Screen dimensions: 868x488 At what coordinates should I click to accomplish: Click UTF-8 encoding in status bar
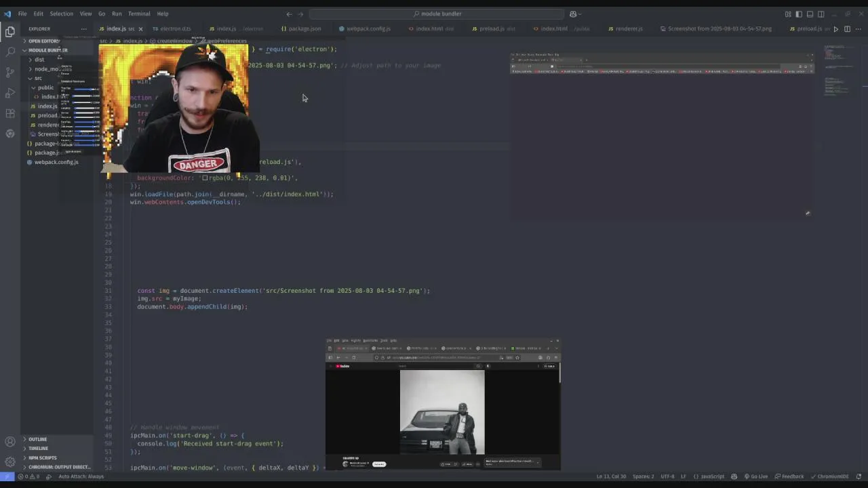point(667,476)
